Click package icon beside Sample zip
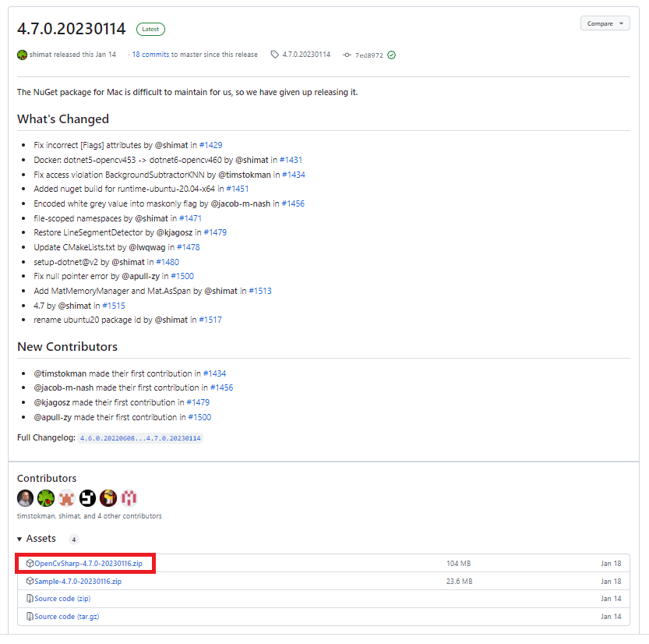Screen dimensions: 649x644 pos(30,582)
